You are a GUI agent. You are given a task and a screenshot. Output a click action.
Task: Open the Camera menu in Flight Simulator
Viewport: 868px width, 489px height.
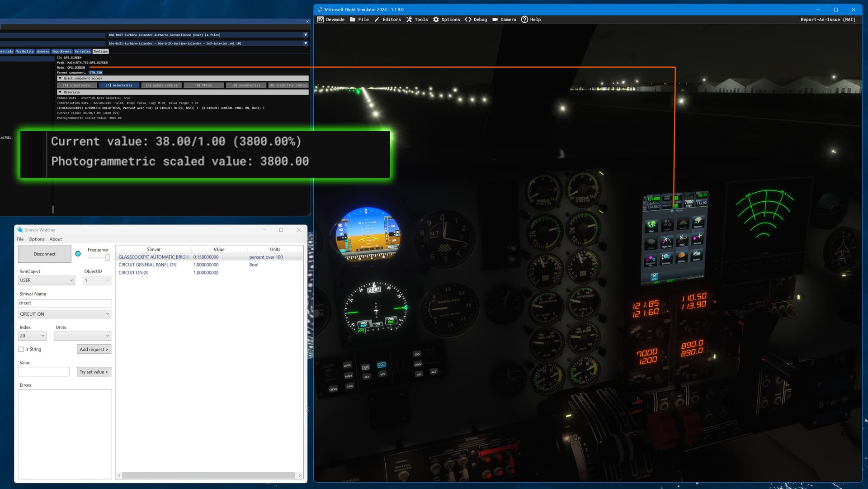point(504,19)
